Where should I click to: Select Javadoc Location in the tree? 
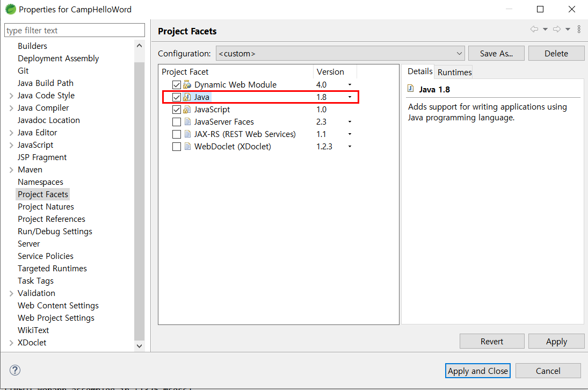(49, 120)
